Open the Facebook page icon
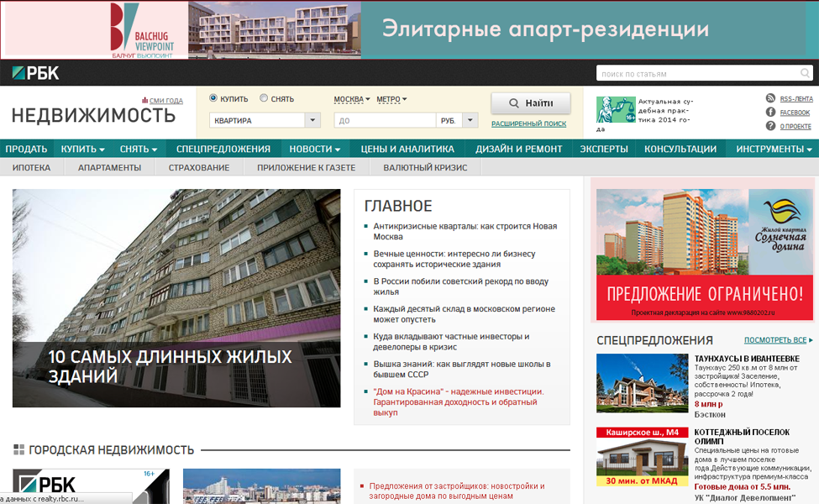Image resolution: width=819 pixels, height=504 pixels. tap(770, 113)
